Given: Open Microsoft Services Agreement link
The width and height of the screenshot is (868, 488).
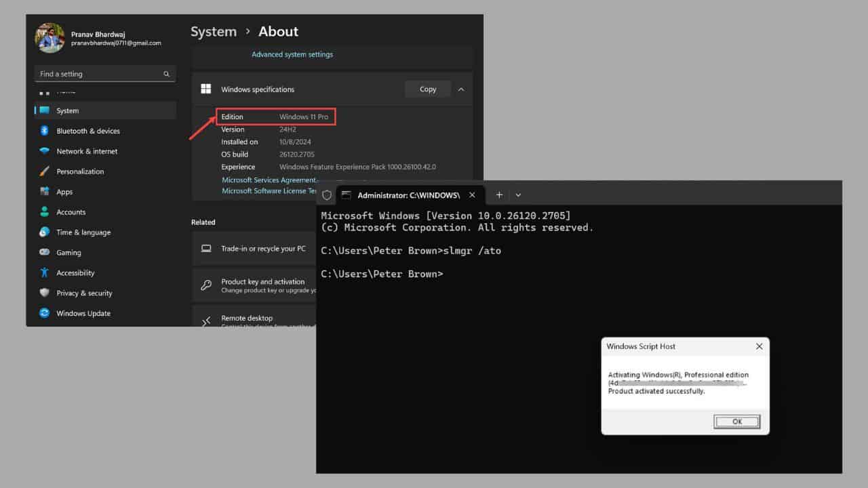Looking at the screenshot, I should [x=269, y=180].
